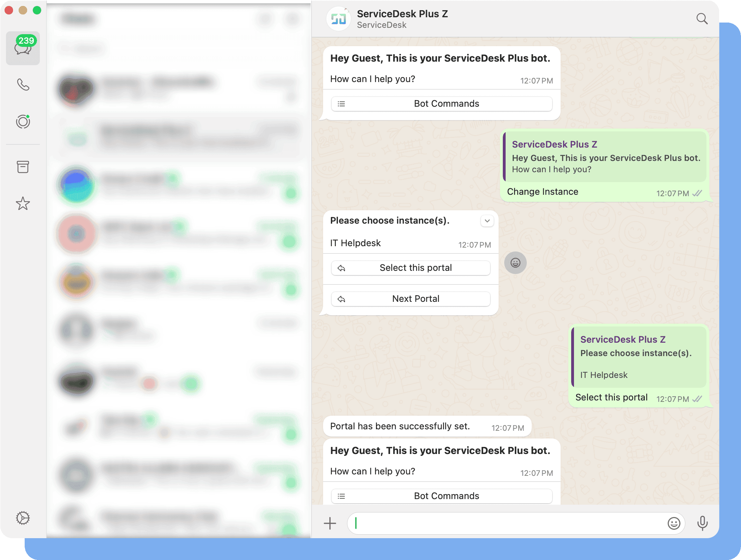The image size is (741, 560).
Task: Select the first blurred chat in the list
Action: (176, 90)
